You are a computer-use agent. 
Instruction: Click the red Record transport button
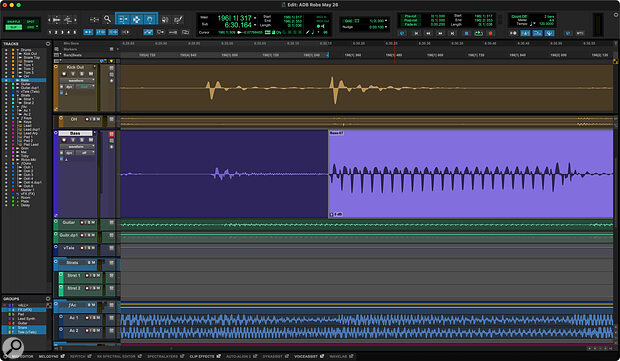tap(490, 34)
